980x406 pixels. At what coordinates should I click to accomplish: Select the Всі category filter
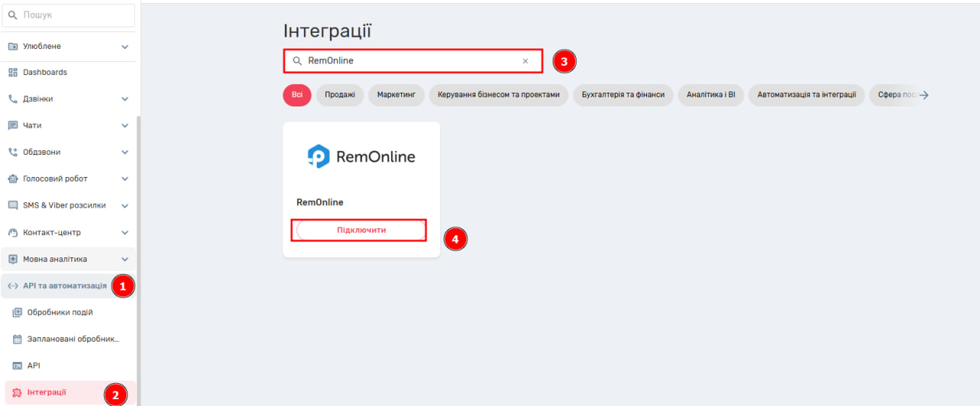click(297, 95)
